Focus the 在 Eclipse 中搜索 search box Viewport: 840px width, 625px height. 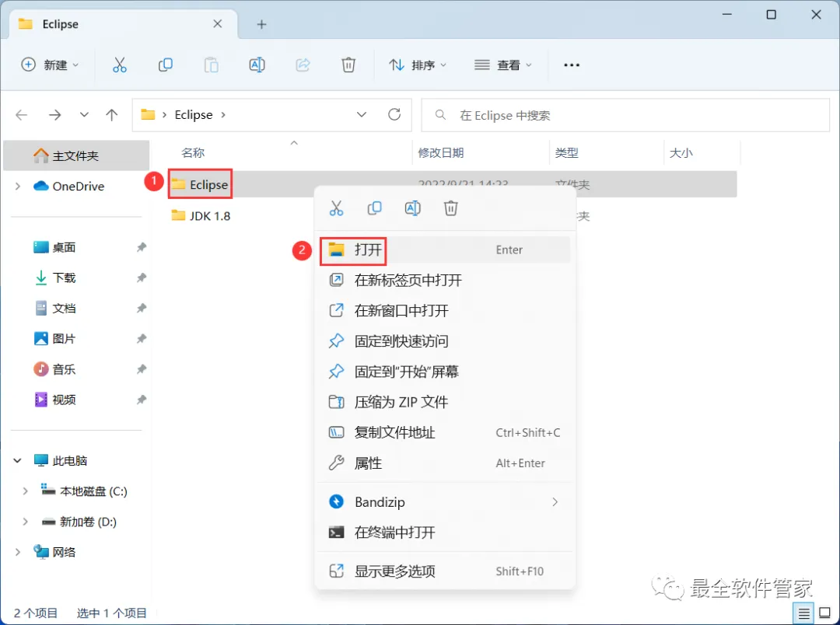(x=625, y=114)
